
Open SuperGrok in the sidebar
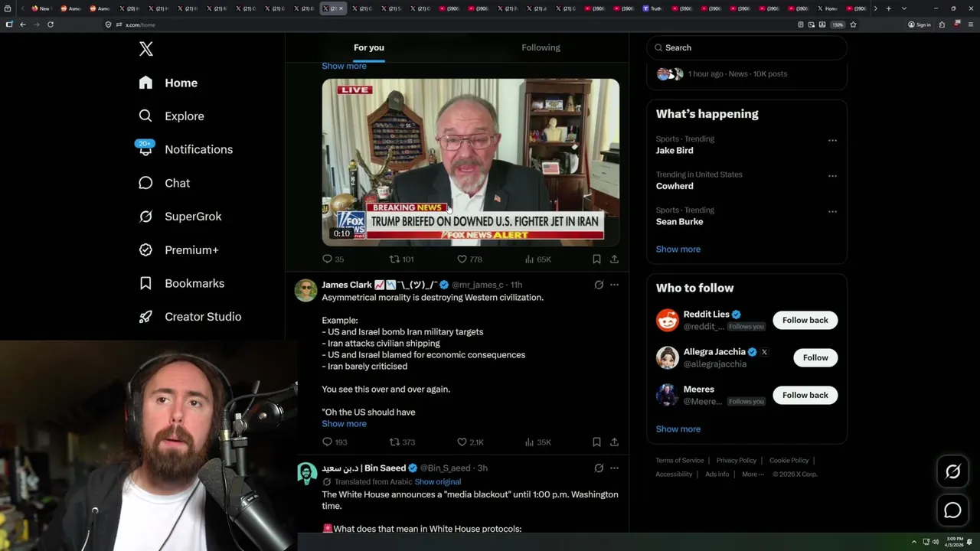(181, 217)
